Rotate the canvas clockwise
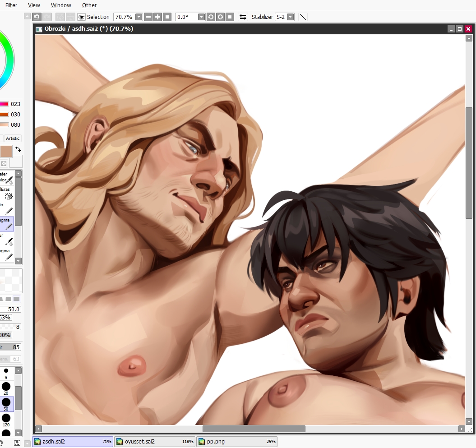The width and height of the screenshot is (476, 448). pyautogui.click(x=220, y=17)
